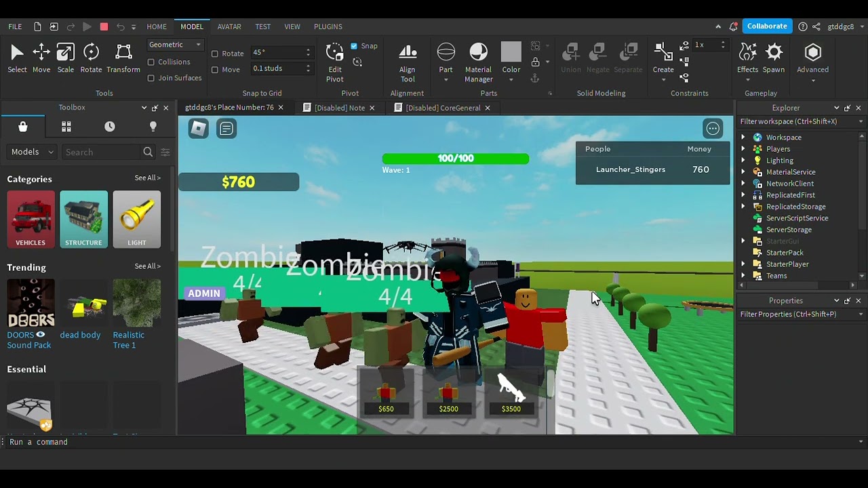The height and width of the screenshot is (488, 868).
Task: Open the Align Tool
Action: [408, 63]
